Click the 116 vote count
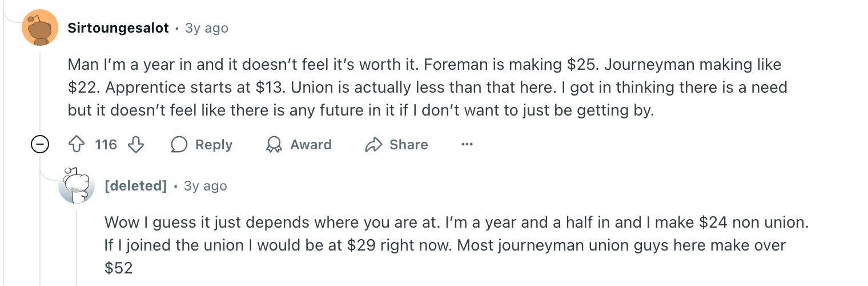 coord(106,145)
